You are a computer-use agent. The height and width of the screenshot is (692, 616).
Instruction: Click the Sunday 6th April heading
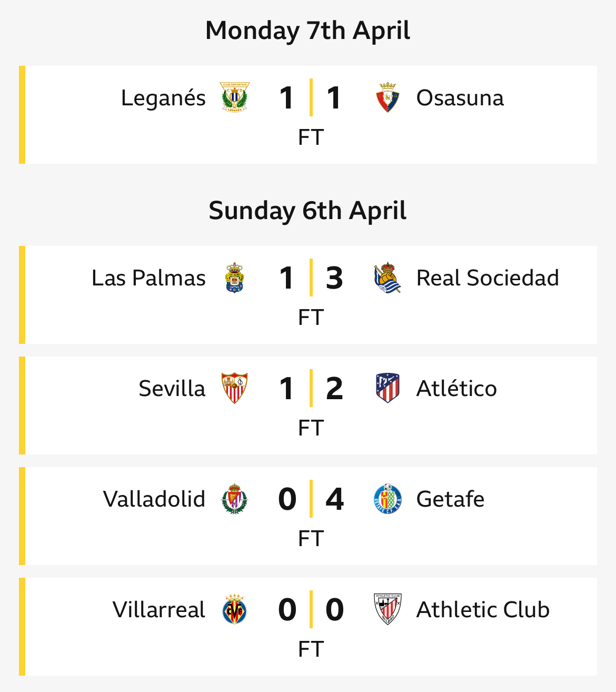[x=308, y=211]
